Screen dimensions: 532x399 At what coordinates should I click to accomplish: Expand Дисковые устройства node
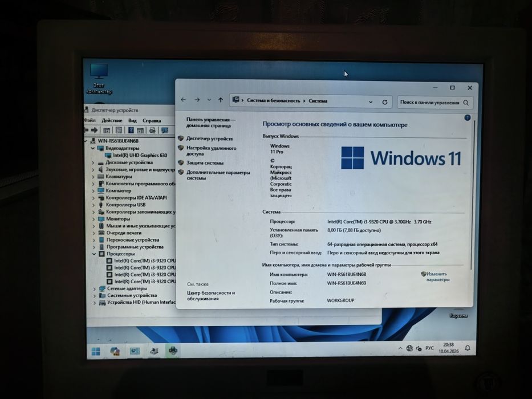92,162
